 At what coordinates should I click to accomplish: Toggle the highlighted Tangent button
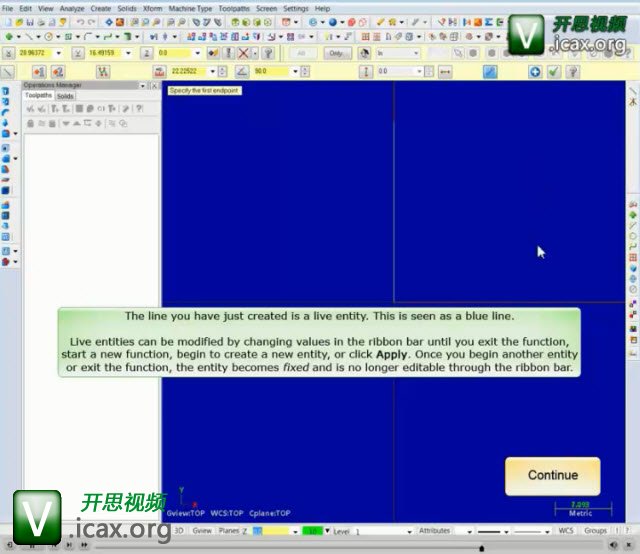click(490, 72)
